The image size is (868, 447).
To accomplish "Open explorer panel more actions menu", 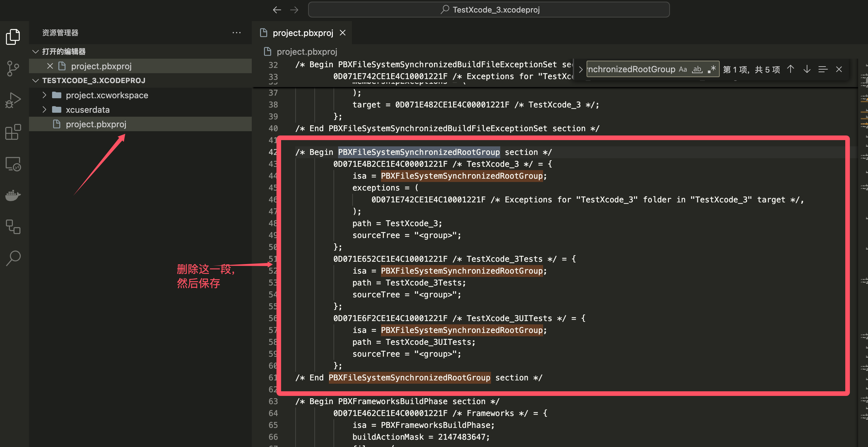I will 237,33.
